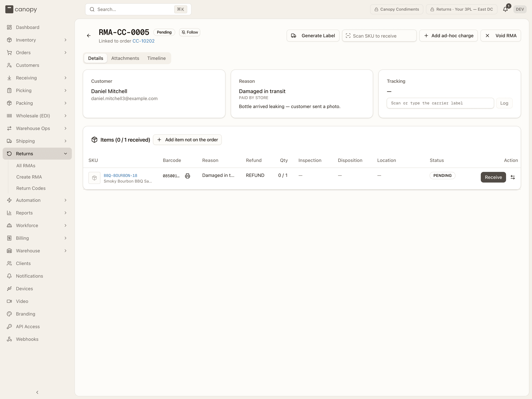Click Generate Label button
532x399 pixels.
click(313, 36)
